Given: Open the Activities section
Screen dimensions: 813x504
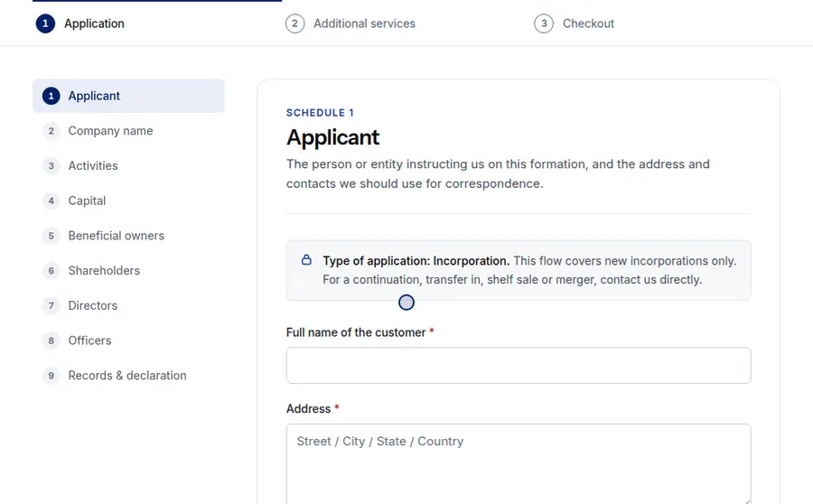Looking at the screenshot, I should click(128, 165).
